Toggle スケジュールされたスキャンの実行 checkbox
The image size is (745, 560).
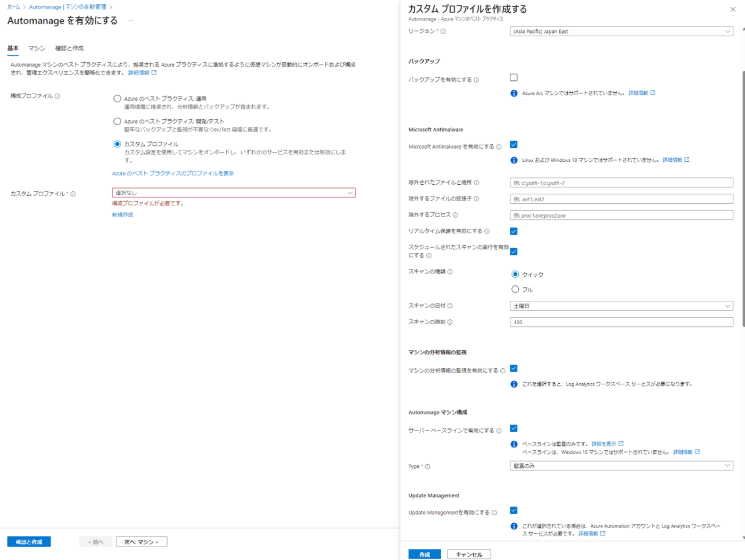514,252
